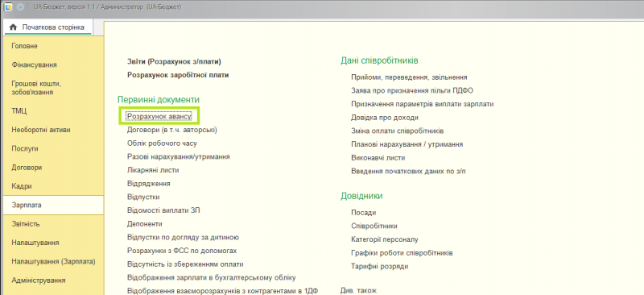The height and width of the screenshot is (295, 644).
Task: Open Облік робочого часу
Action: [x=163, y=143]
